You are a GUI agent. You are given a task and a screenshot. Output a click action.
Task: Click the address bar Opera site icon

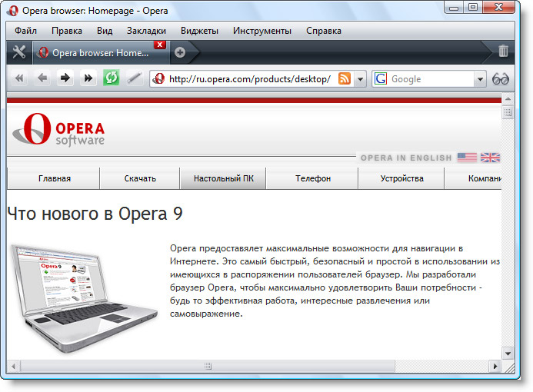tap(158, 79)
